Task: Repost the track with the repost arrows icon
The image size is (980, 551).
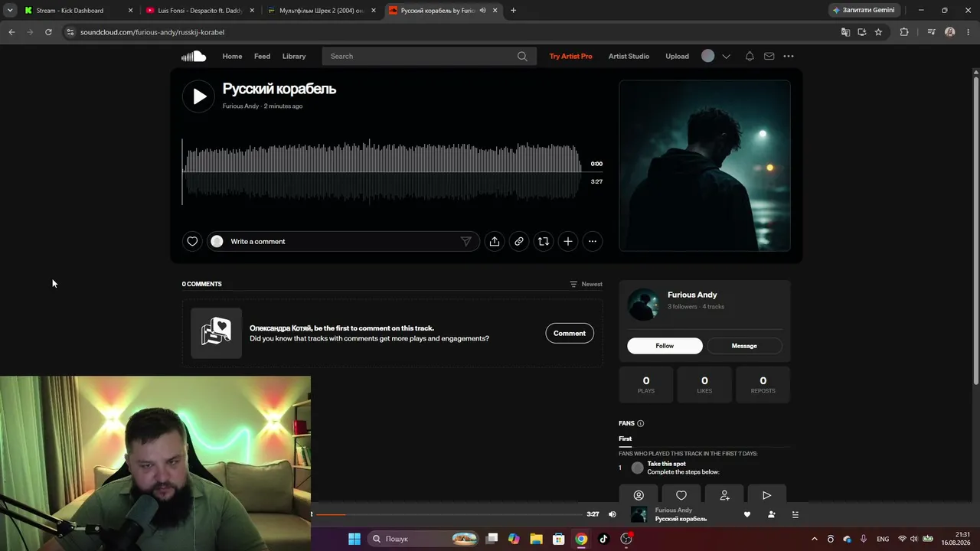Action: tap(544, 241)
